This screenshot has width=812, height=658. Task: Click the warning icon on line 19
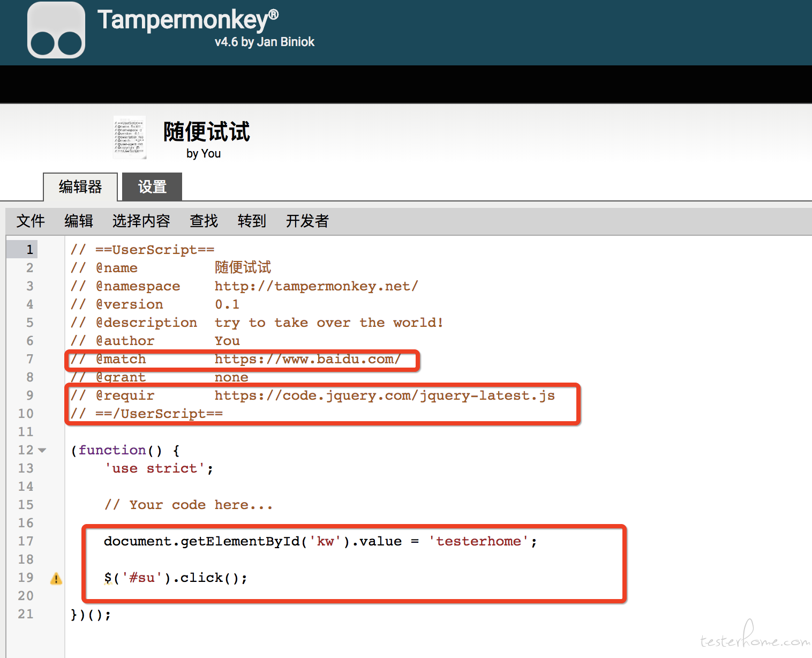tap(56, 579)
